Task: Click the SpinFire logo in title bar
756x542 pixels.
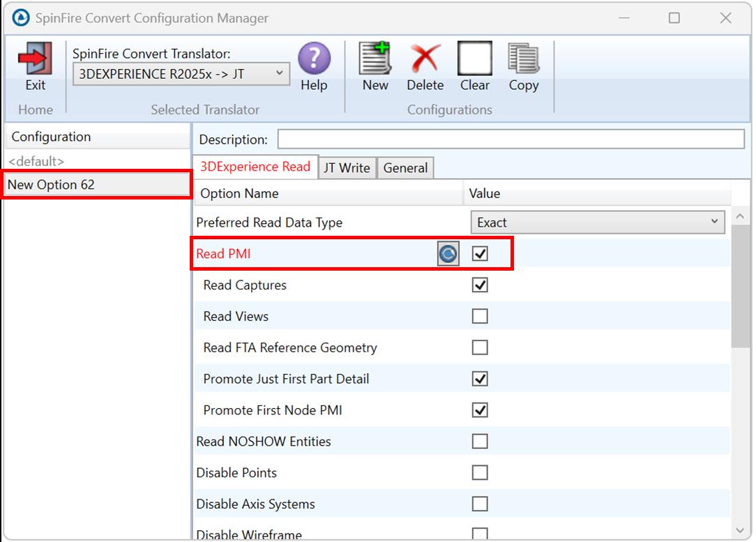Action: (21, 18)
